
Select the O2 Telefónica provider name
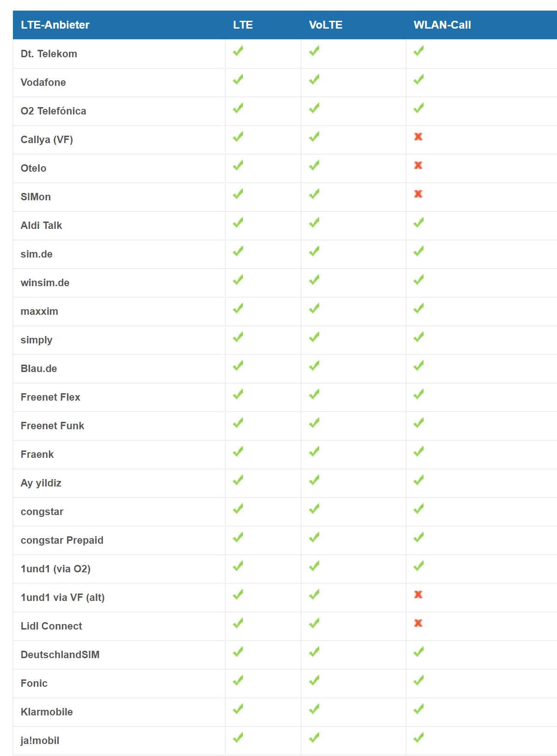53,111
